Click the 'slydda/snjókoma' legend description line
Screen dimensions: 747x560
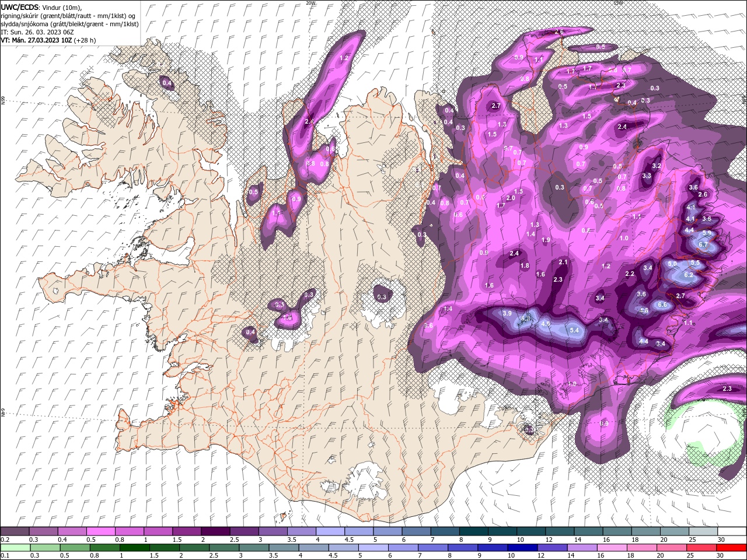pos(69,24)
